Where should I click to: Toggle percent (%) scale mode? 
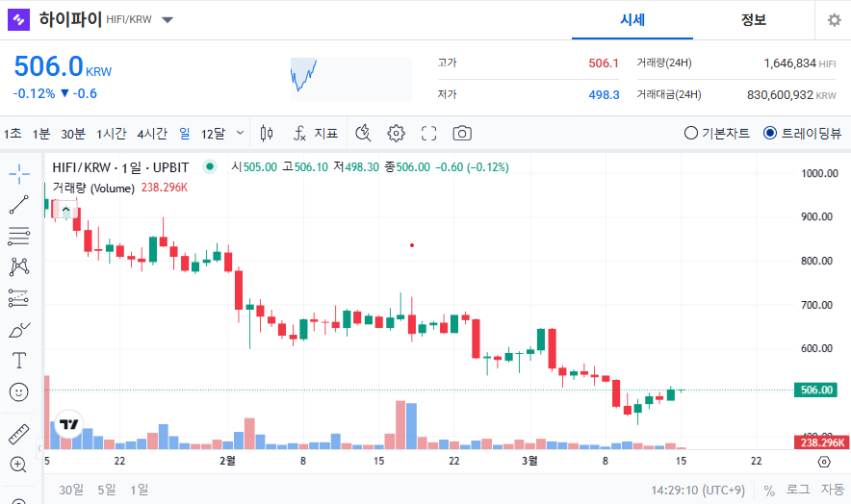(x=769, y=491)
